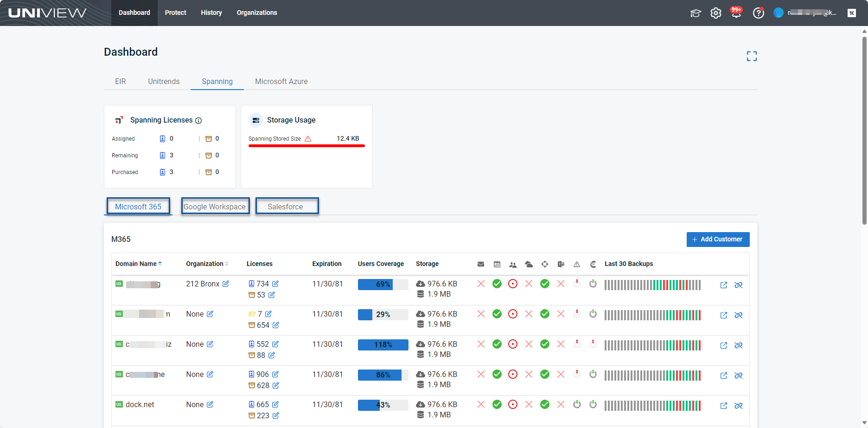Edit the 552 user licenses value
This screenshot has width=868, height=428.
(275, 344)
